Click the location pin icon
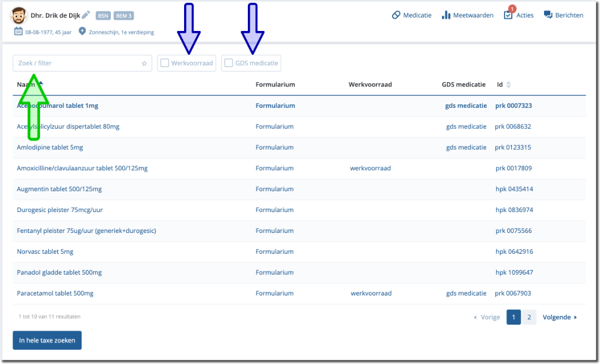The width and height of the screenshot is (600, 364). 82,31
